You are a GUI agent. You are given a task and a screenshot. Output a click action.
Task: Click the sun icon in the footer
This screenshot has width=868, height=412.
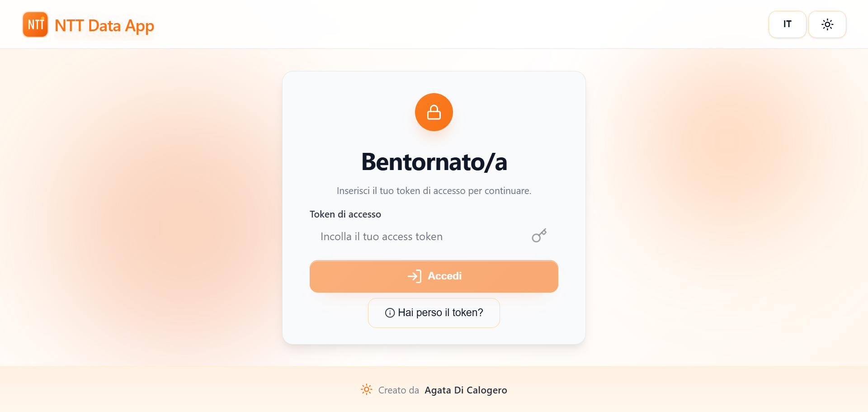point(366,389)
